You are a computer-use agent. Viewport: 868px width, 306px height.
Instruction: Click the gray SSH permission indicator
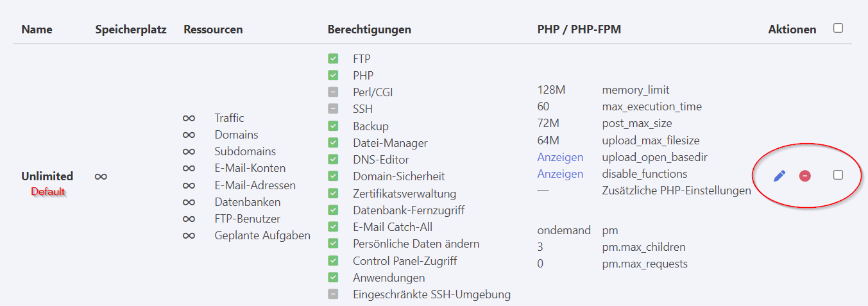point(333,109)
